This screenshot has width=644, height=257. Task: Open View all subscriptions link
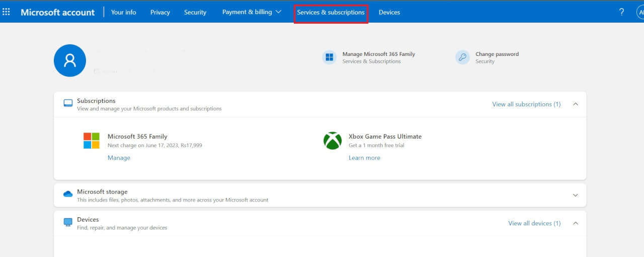[x=526, y=104]
